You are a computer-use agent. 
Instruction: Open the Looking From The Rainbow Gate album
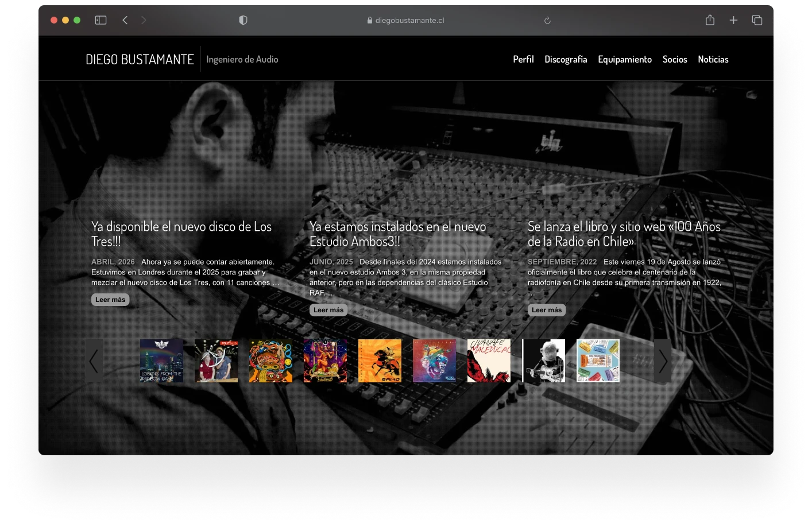coord(161,361)
